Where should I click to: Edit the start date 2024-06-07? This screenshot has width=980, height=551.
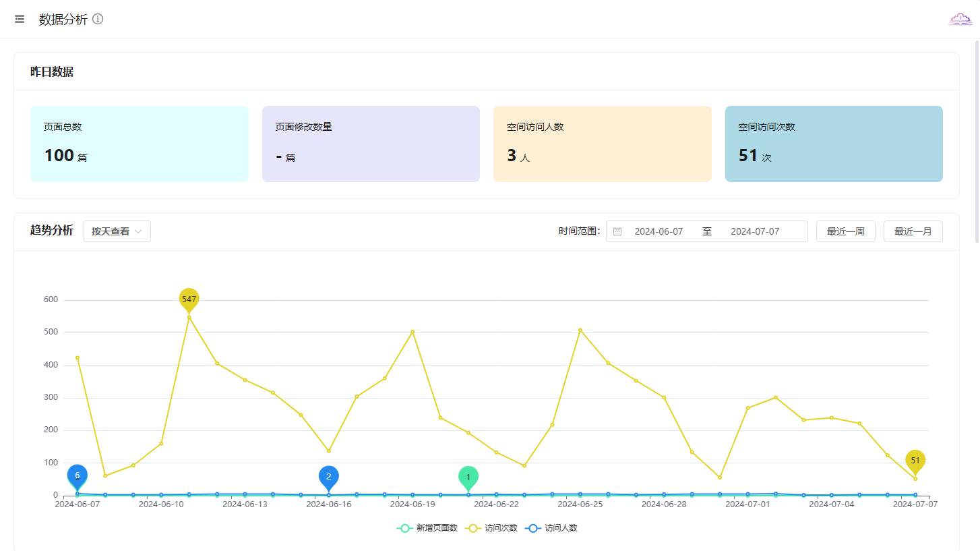click(x=659, y=231)
